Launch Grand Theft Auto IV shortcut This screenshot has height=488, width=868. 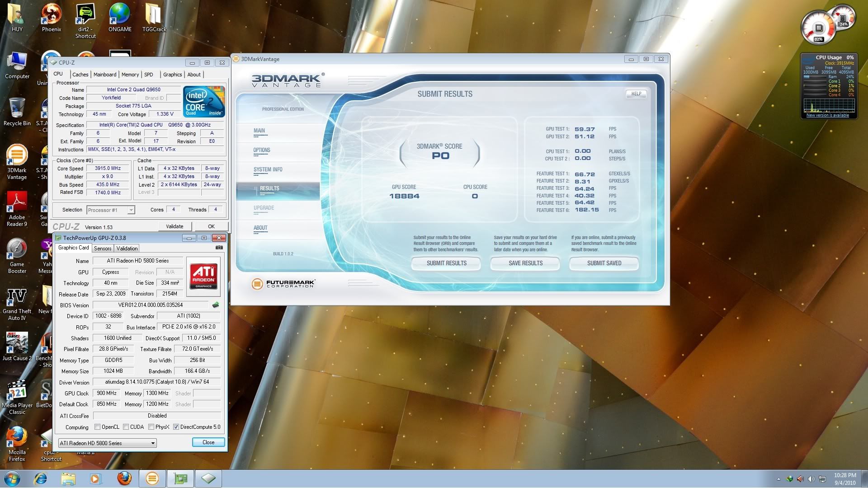17,304
